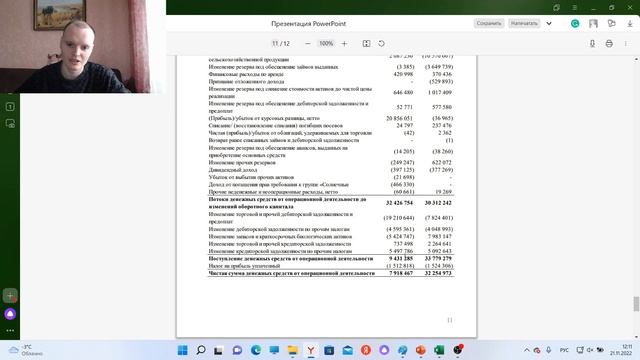Click the webcam video overlay
Screen dimensions: 640x360
(x=83, y=47)
